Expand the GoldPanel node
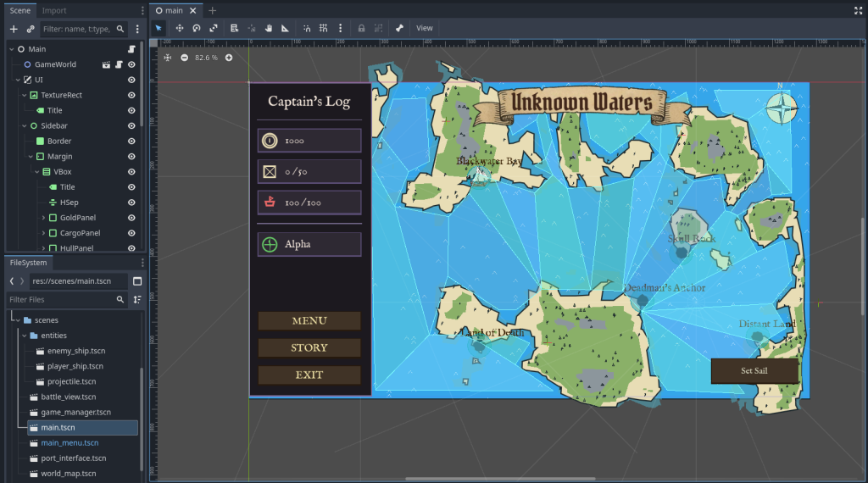This screenshot has height=483, width=868. coord(42,218)
